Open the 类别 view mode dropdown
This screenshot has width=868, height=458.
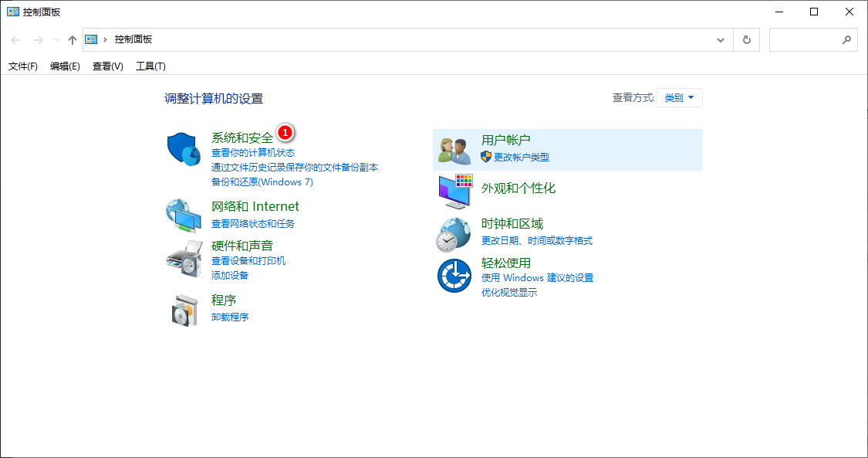(679, 98)
